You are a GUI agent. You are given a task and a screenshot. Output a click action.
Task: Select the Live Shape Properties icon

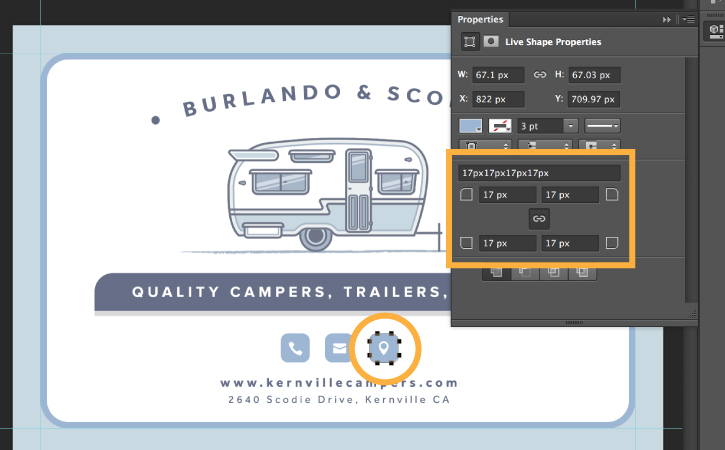[470, 42]
